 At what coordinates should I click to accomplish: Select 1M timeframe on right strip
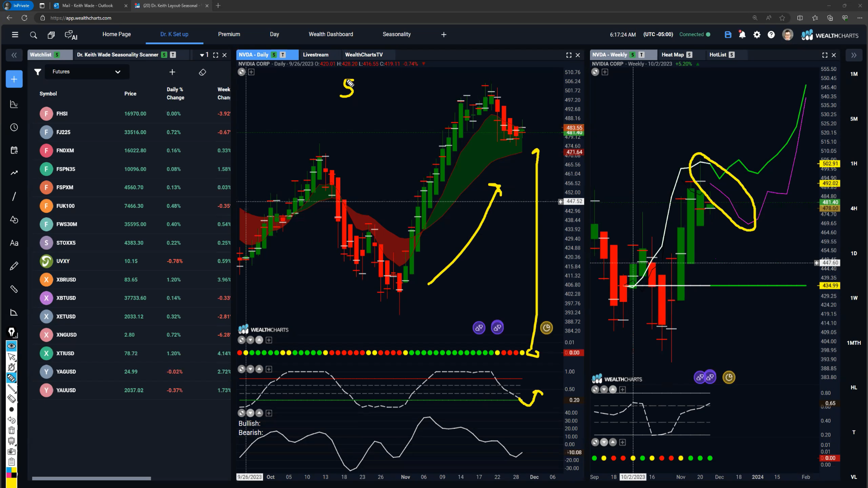[854, 74]
